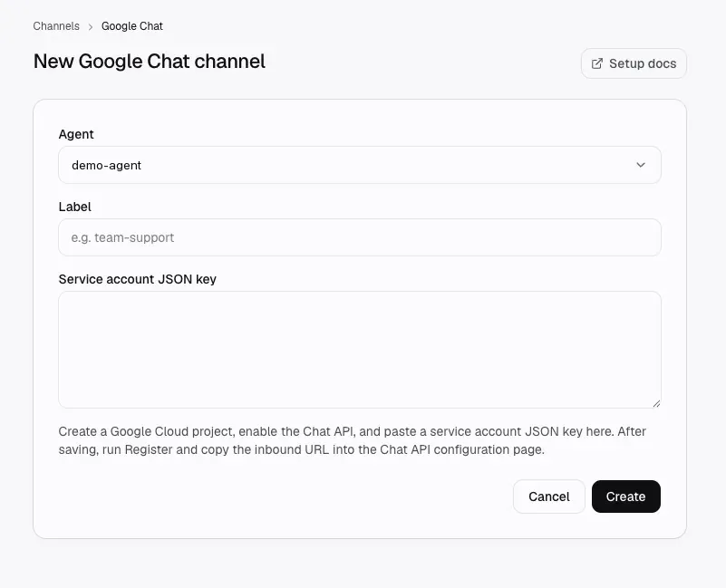Go back to Channels breadcrumb

[x=56, y=26]
